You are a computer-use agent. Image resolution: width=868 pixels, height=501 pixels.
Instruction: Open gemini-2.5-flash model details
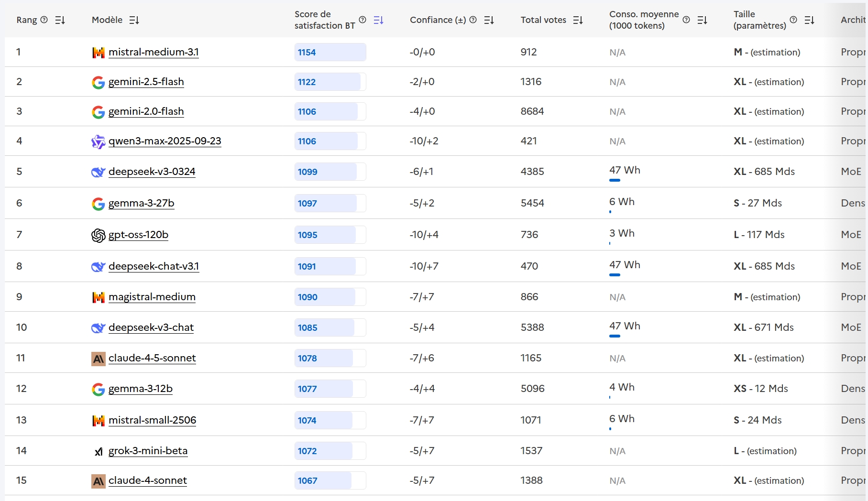pos(146,82)
